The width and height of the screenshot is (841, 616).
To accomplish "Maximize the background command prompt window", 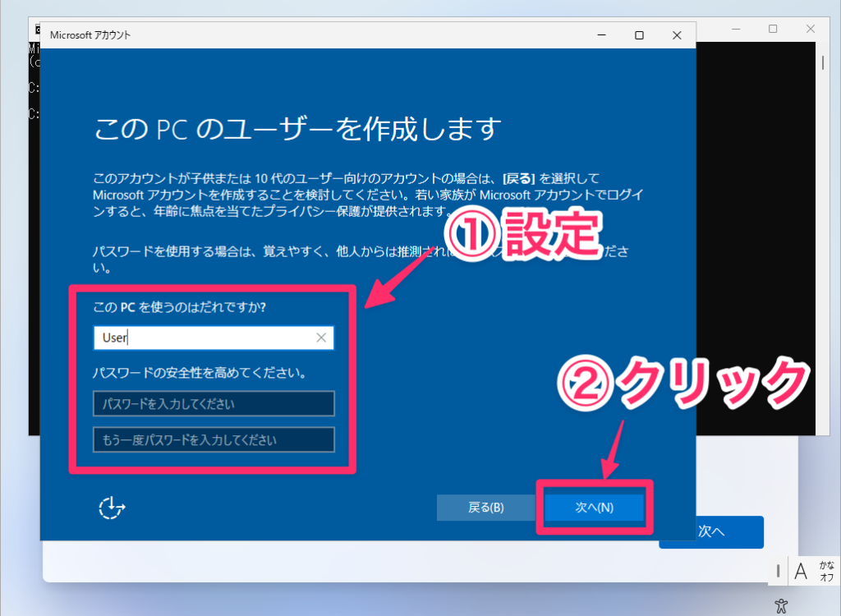I will (x=773, y=29).
